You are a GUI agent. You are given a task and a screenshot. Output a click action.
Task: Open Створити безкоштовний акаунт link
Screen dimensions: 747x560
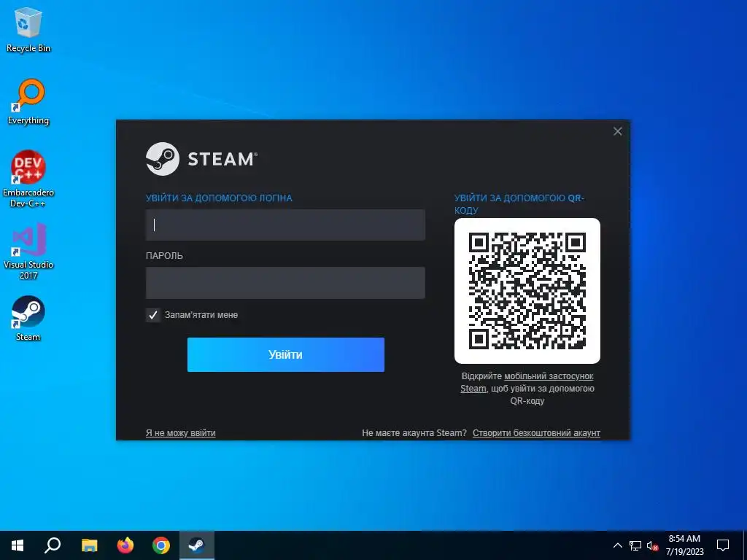coord(536,433)
